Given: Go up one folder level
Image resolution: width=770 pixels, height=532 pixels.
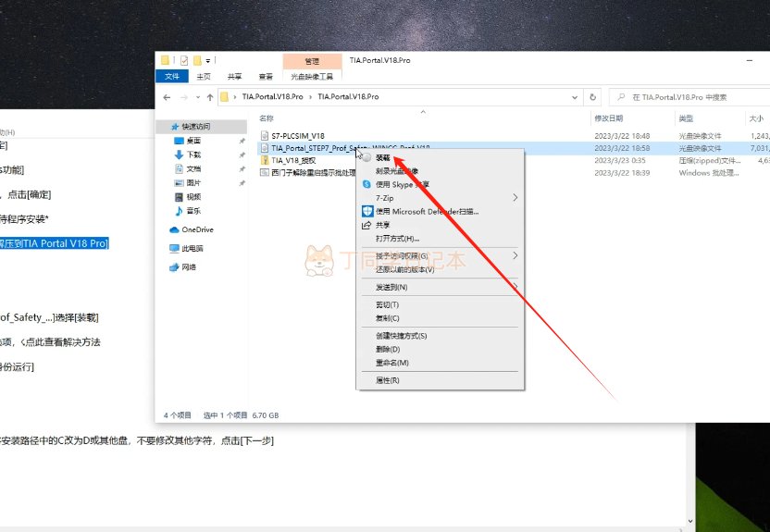Looking at the screenshot, I should [210, 97].
